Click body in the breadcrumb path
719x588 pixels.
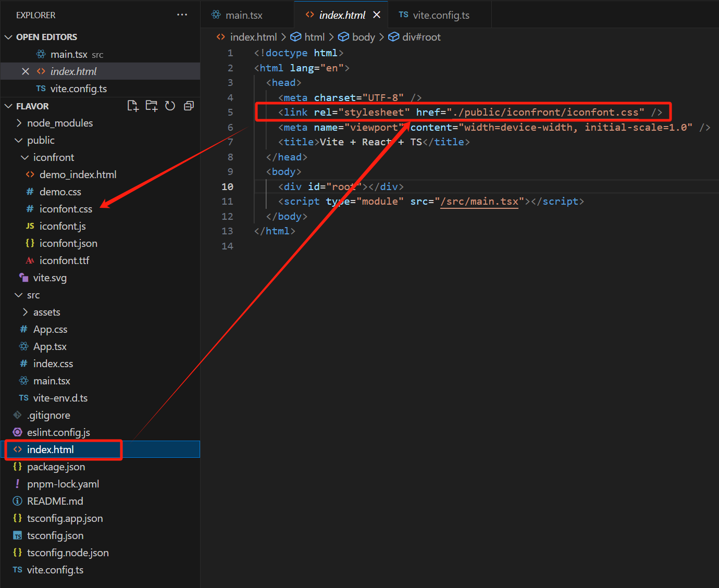(x=364, y=37)
